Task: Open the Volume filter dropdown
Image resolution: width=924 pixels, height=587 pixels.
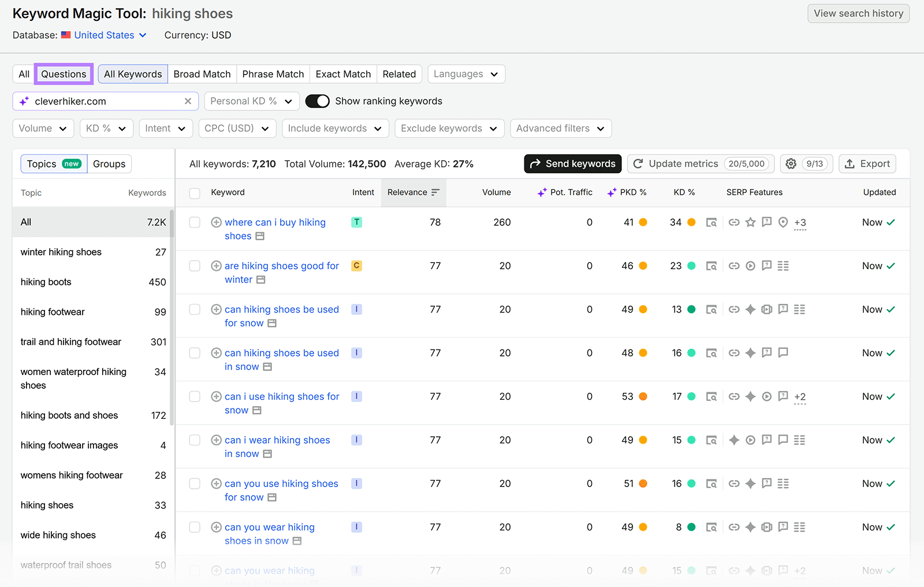Action: (x=43, y=128)
